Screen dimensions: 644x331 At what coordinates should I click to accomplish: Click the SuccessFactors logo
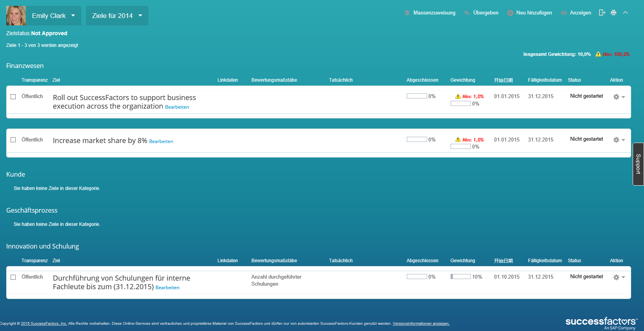601,323
